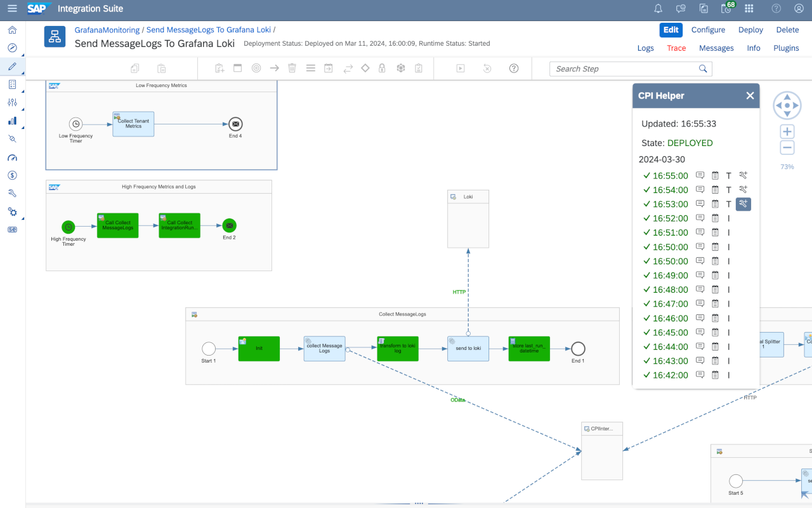Expand the gears icon options in the sidebar
Viewport: 812px width, 508px height.
click(12, 210)
